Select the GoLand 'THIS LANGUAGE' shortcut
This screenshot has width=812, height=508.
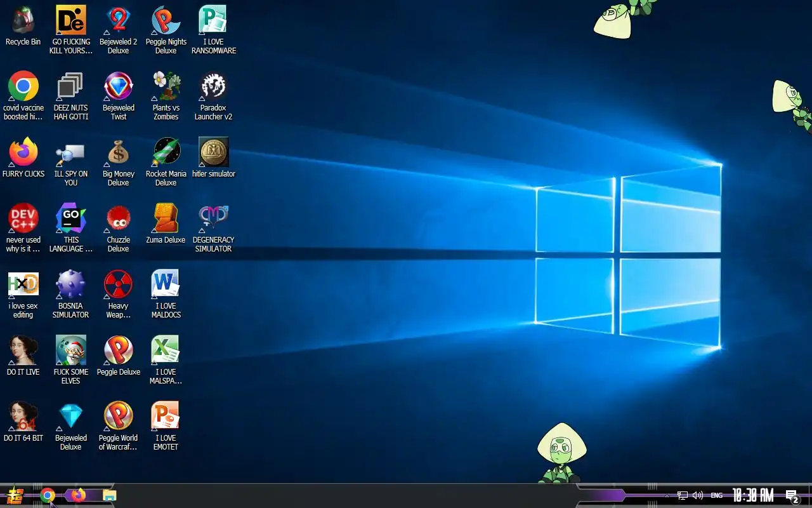point(71,228)
